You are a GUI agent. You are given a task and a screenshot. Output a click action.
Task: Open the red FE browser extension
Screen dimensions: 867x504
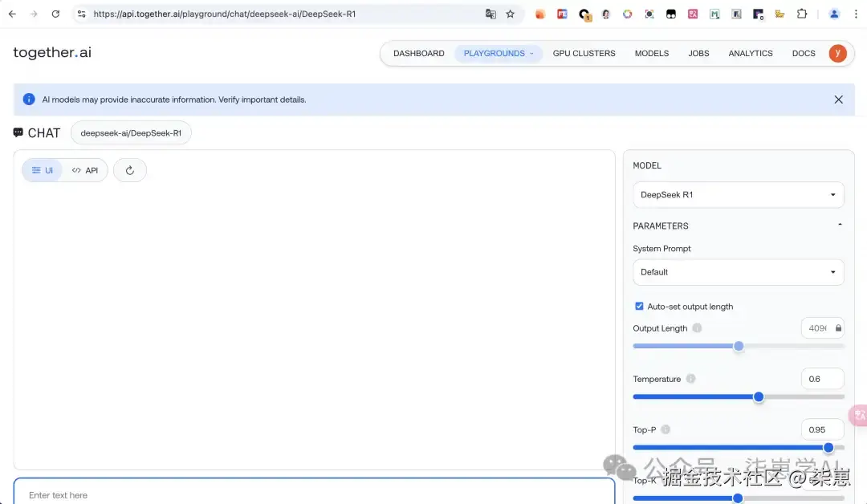(562, 14)
